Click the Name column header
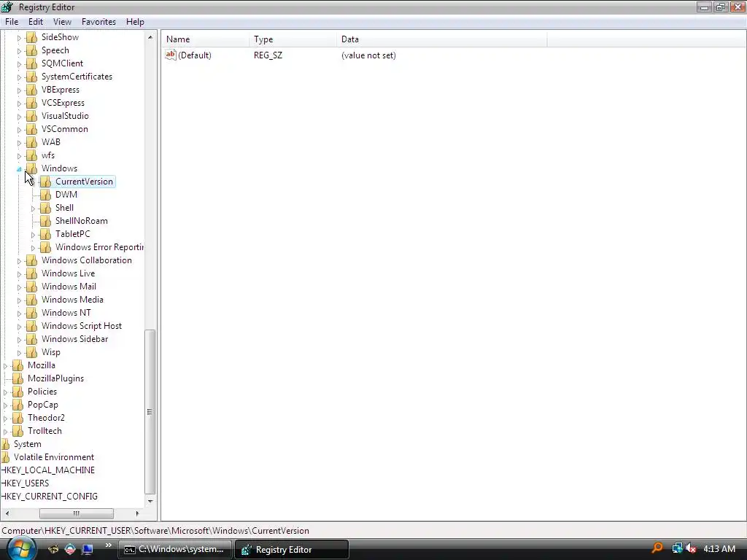 pyautogui.click(x=205, y=39)
